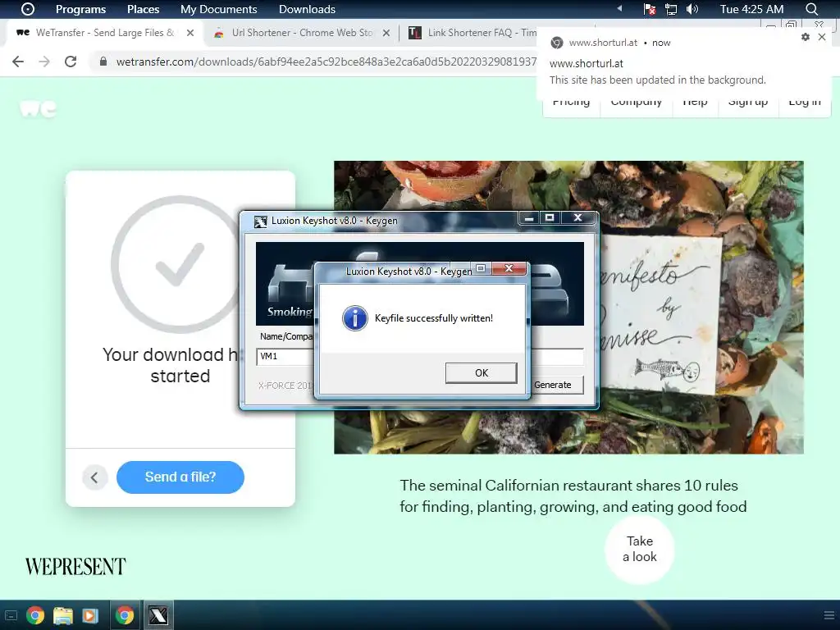Click the first Chrome icon in the taskbar

[x=34, y=615]
